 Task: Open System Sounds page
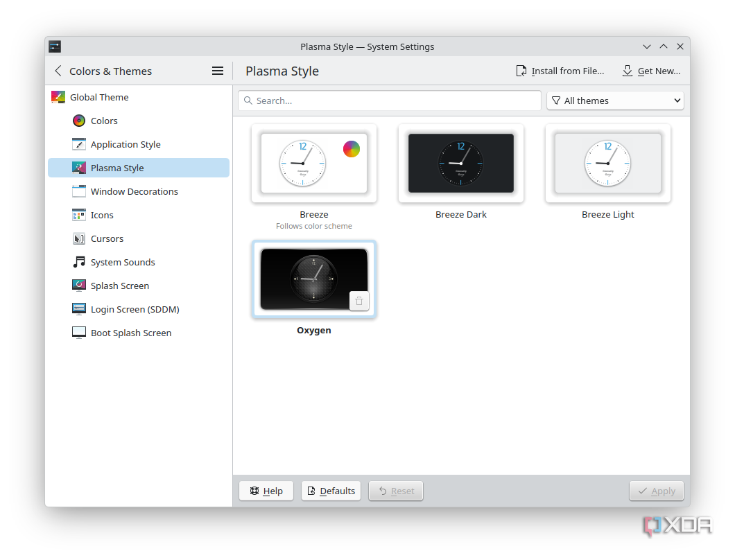[139, 261]
